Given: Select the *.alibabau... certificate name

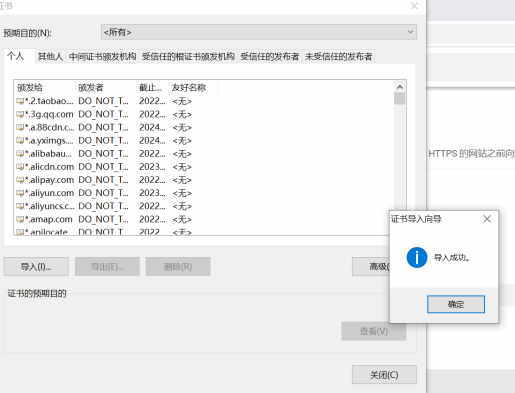Looking at the screenshot, I should [x=49, y=153].
